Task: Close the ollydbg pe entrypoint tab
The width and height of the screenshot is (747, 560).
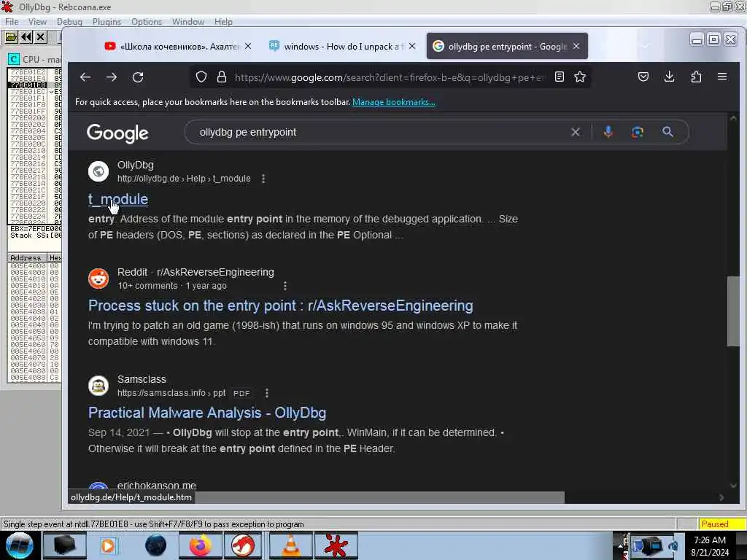Action: [576, 46]
